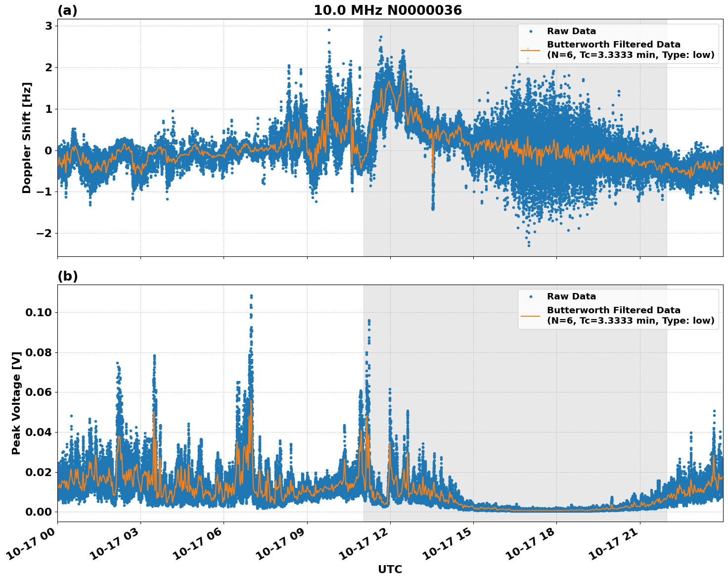Viewport: 728px width, 580px height.
Task: Select "Butterworth Filtered Data" text in Peak Voltage legend
Action: click(613, 310)
